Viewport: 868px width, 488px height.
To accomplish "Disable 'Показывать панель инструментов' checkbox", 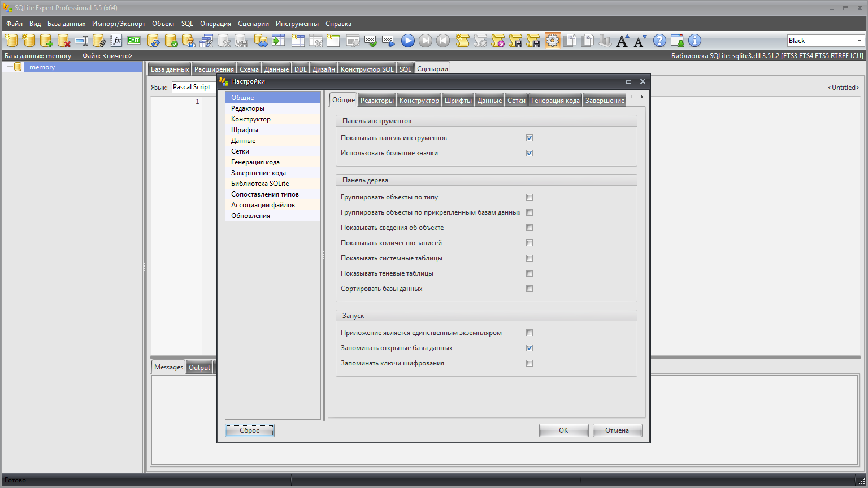I will point(530,138).
